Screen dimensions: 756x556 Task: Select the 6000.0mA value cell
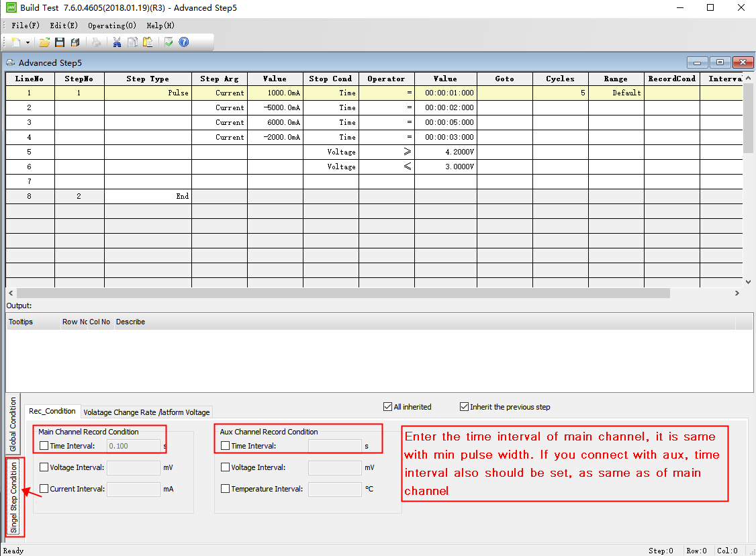point(275,122)
